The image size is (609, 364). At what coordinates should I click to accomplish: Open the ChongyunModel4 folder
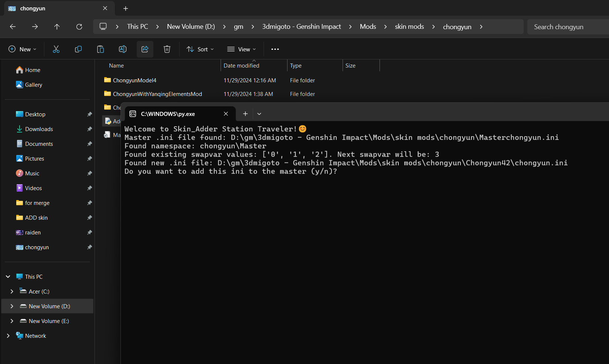click(135, 80)
